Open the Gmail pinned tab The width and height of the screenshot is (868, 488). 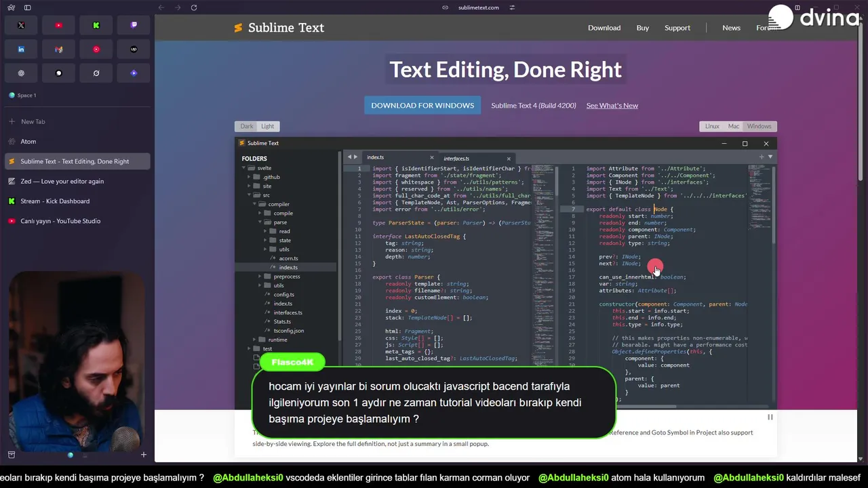[x=58, y=49]
